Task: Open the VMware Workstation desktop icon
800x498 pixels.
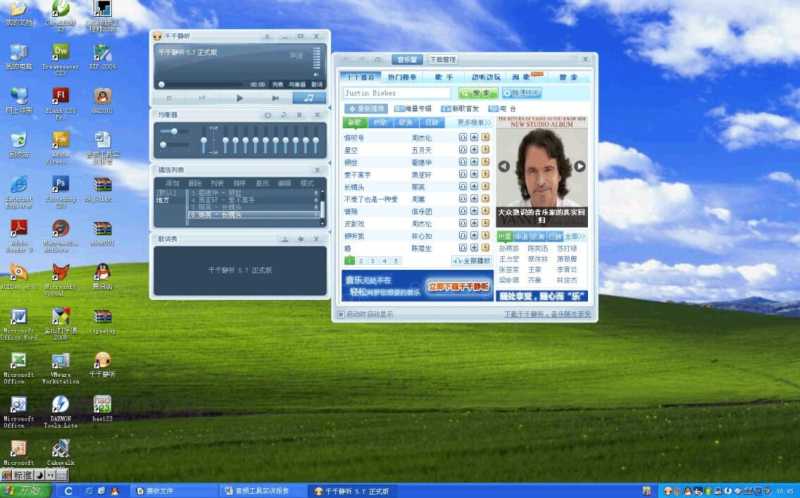Action: click(x=60, y=363)
